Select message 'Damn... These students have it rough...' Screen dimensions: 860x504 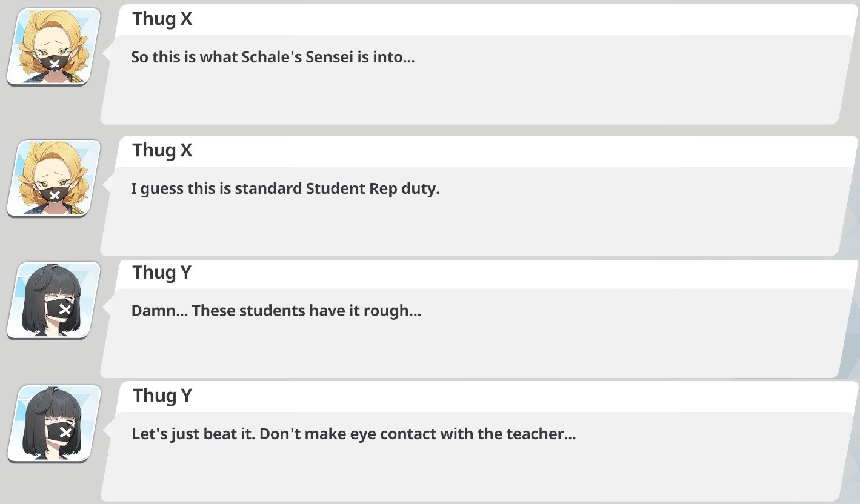click(276, 311)
